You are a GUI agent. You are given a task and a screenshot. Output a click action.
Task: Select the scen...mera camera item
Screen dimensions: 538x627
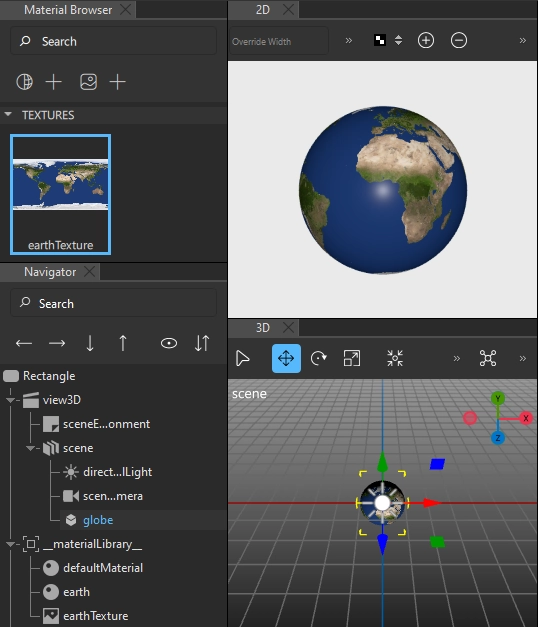(x=113, y=496)
